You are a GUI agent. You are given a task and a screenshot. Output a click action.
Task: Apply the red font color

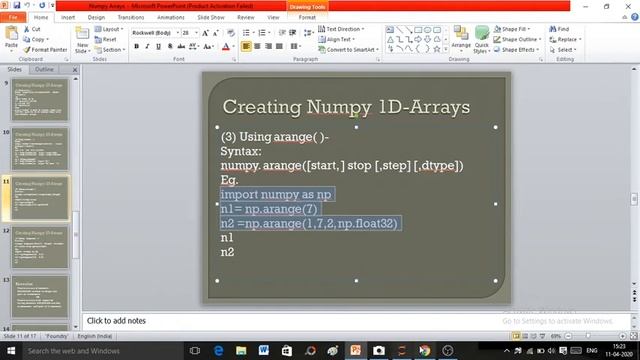pyautogui.click(x=226, y=47)
